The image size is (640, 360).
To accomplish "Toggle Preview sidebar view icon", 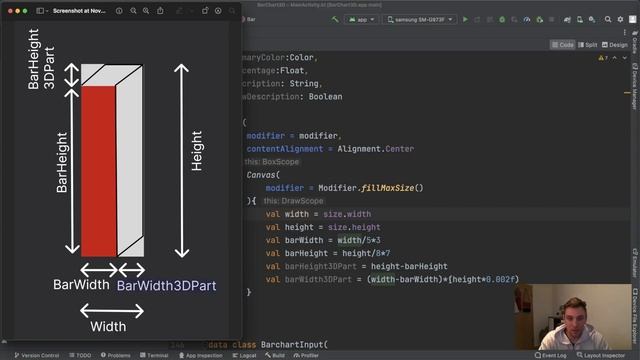I will click(40, 11).
